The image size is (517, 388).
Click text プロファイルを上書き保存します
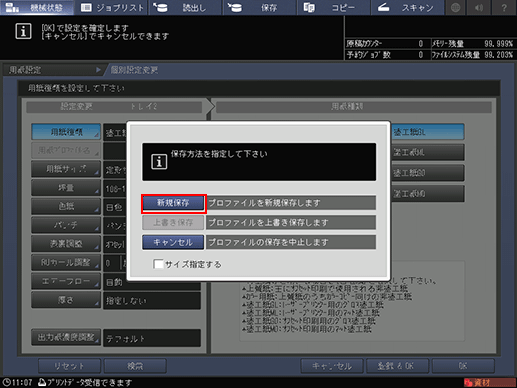(x=268, y=222)
